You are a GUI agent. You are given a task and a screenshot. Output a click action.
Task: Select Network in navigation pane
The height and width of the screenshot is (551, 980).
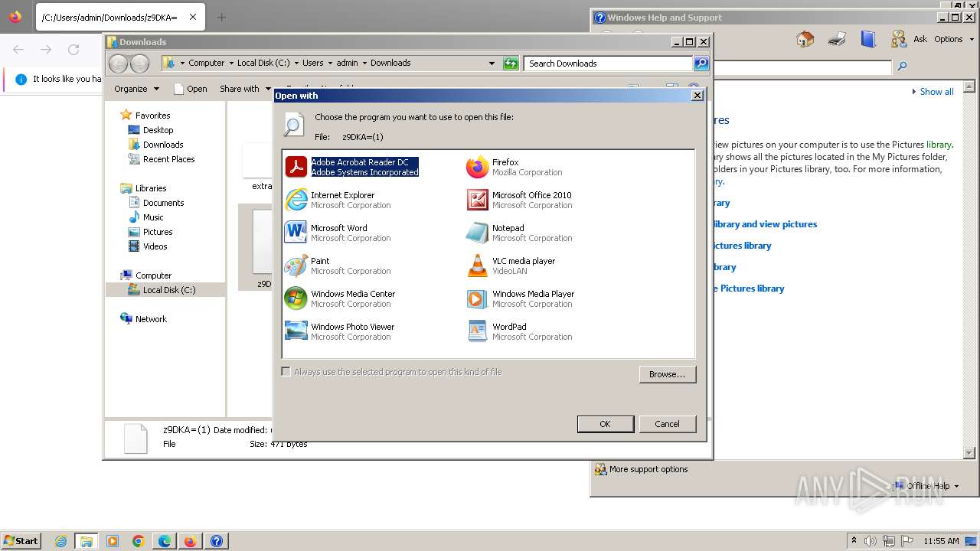151,319
